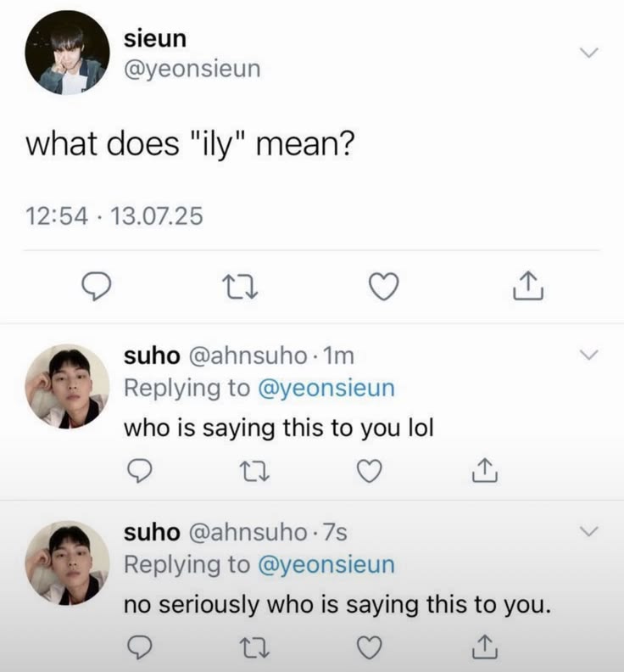Open @yeonsieun mention in first reply

click(x=326, y=389)
